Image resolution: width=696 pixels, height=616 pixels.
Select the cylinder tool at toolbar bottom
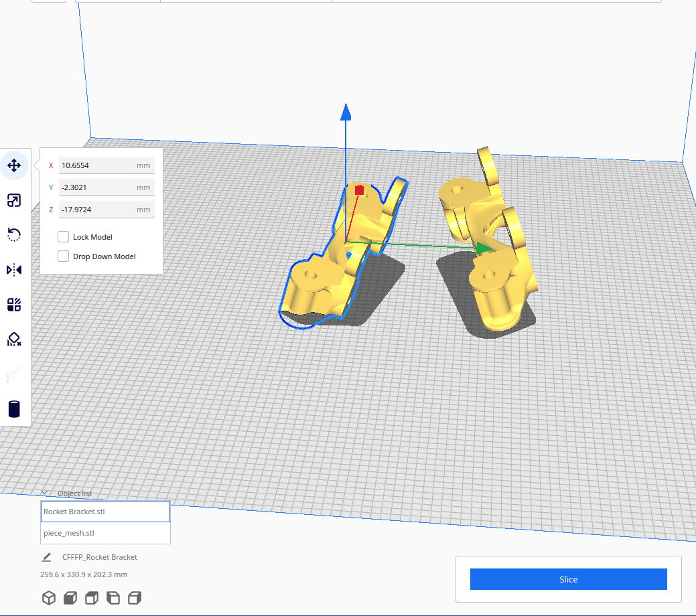[14, 408]
